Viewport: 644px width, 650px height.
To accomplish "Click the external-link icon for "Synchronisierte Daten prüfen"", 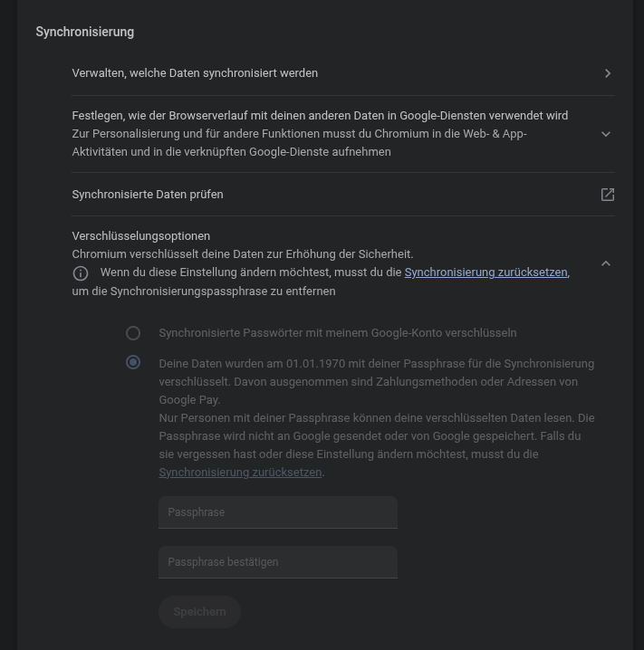I will (x=608, y=195).
